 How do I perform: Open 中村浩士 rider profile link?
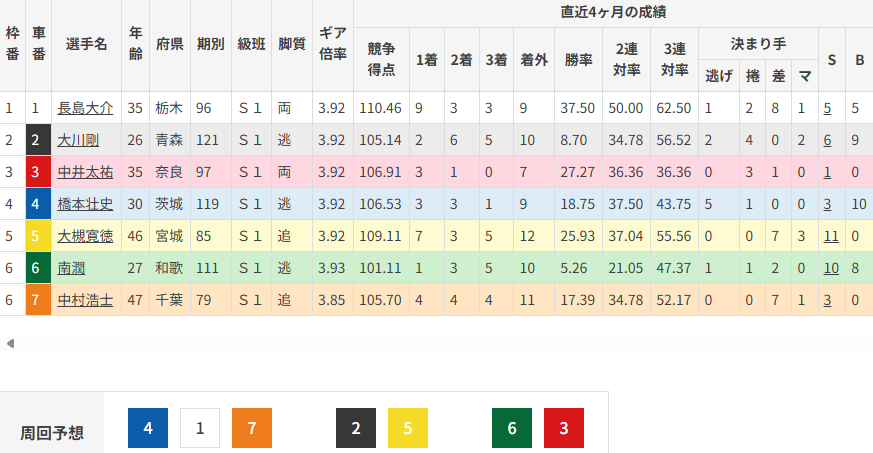point(85,300)
